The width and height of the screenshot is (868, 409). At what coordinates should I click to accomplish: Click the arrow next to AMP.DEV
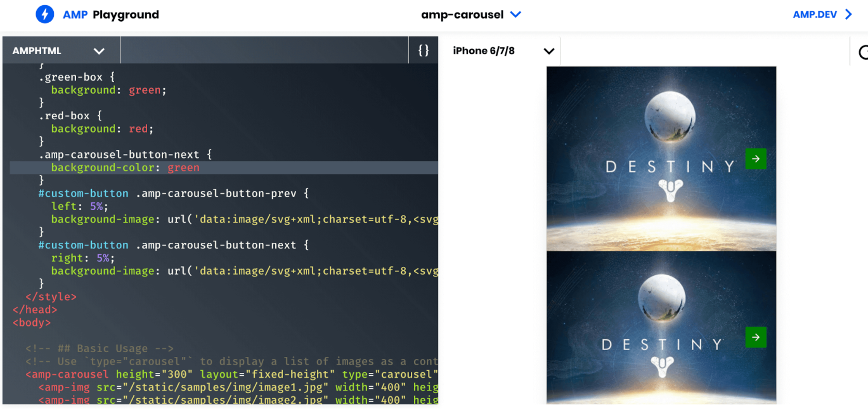point(848,14)
